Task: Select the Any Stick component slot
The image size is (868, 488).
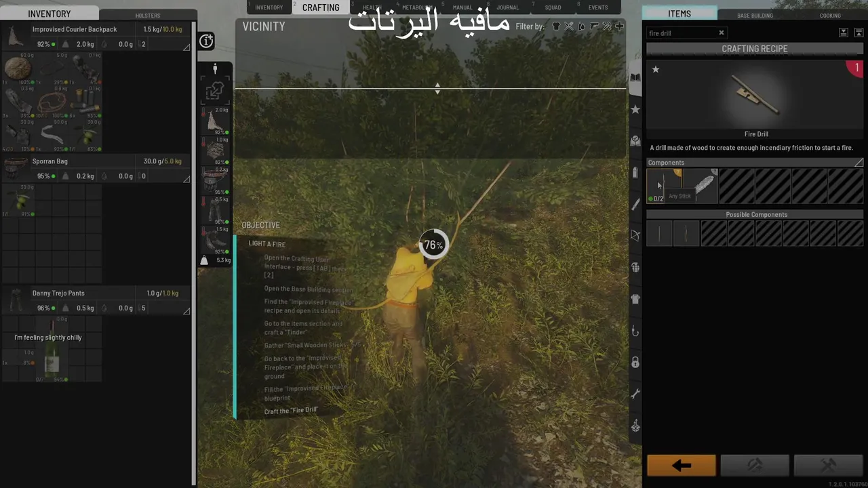Action: 665,186
